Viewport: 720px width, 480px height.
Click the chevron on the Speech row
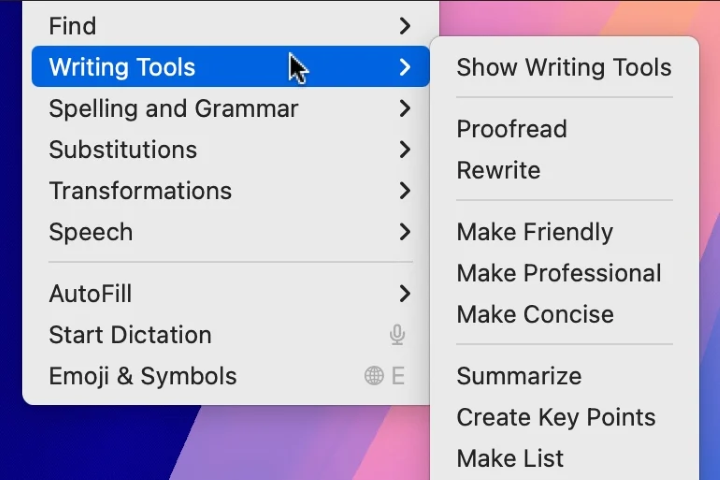pos(405,232)
